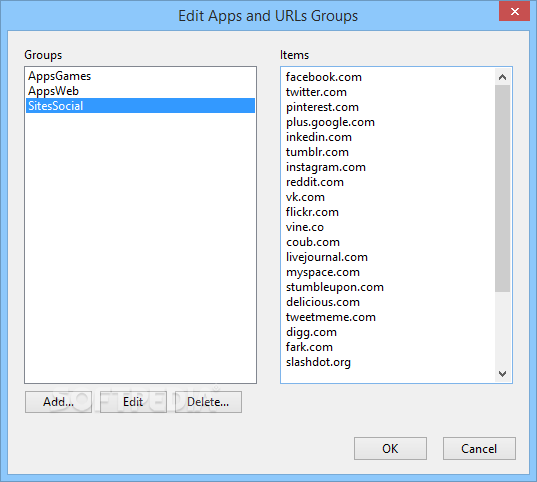Click the Add... button
The width and height of the screenshot is (537, 482).
58,402
